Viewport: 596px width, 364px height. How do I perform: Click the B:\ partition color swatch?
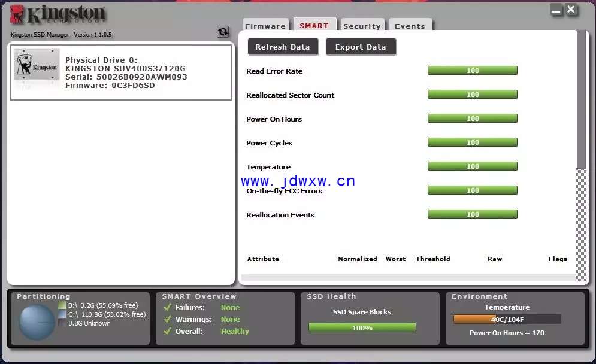tap(62, 305)
